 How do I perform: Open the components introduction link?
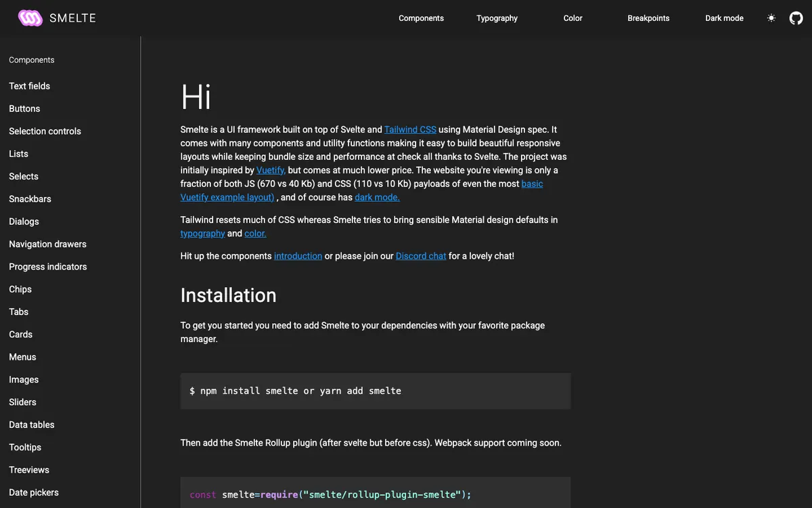coord(298,256)
